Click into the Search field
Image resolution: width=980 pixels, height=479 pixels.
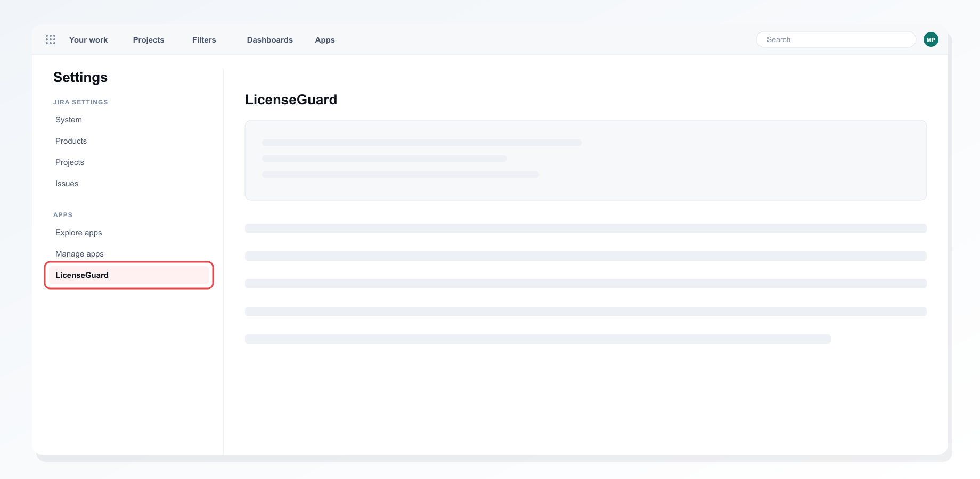(x=836, y=39)
